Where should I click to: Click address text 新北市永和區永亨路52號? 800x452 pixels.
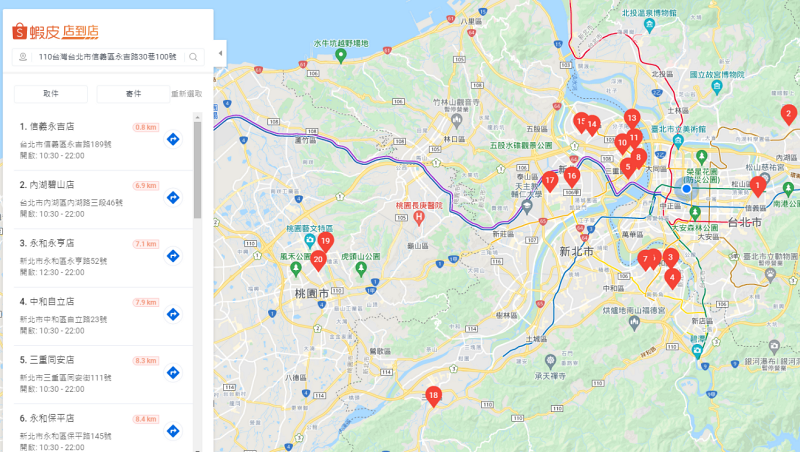(64, 261)
